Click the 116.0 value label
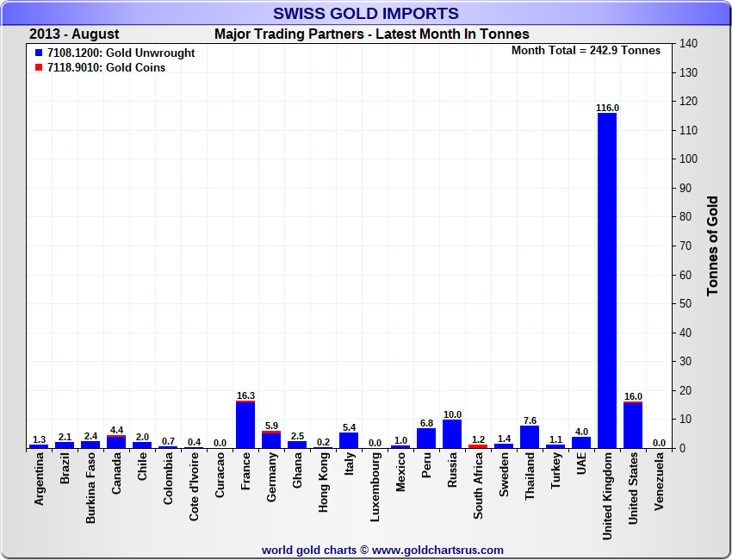Screen dimensions: 732x560 click(607, 108)
